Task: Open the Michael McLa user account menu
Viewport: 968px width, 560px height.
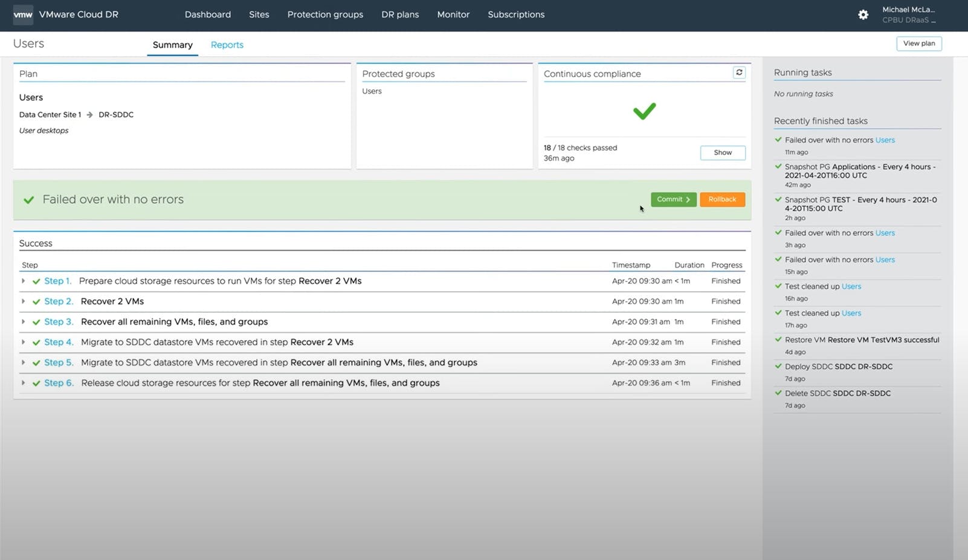Action: [x=909, y=13]
